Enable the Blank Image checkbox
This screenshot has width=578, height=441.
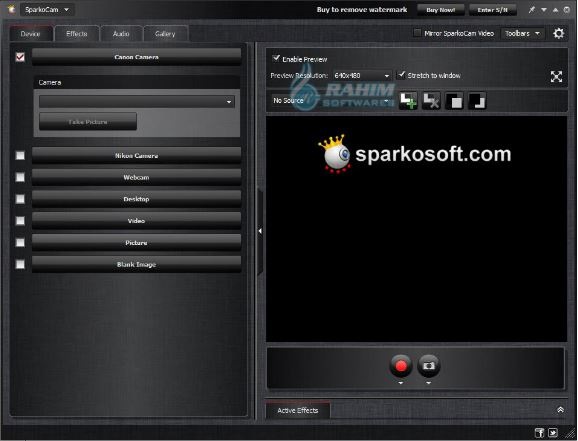pos(20,264)
